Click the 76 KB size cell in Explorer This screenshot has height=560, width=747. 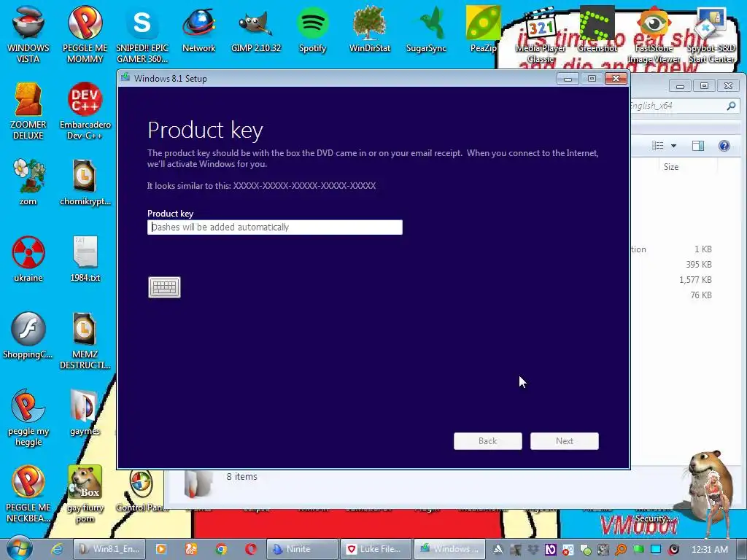tap(701, 295)
